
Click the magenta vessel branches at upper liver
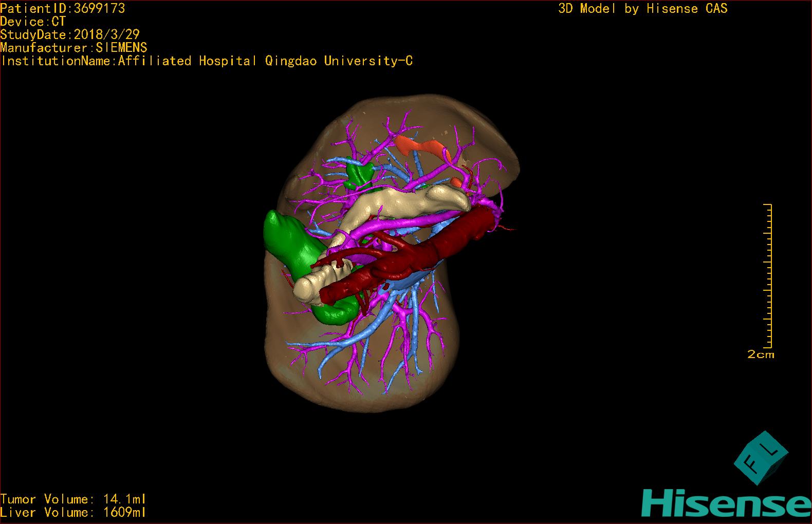pyautogui.click(x=390, y=133)
